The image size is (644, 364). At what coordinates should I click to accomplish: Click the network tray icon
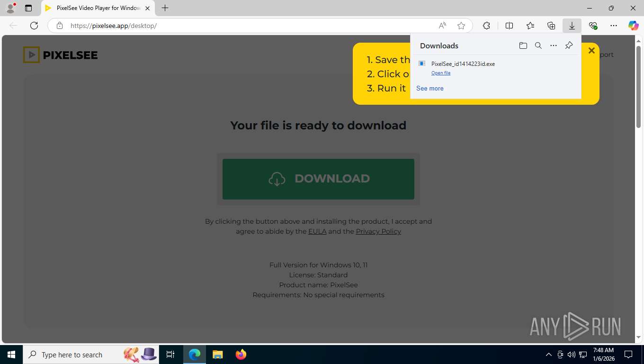click(x=583, y=355)
